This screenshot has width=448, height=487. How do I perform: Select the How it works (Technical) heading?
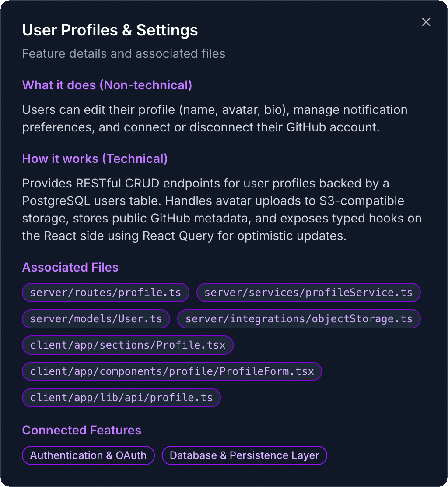[94, 159]
